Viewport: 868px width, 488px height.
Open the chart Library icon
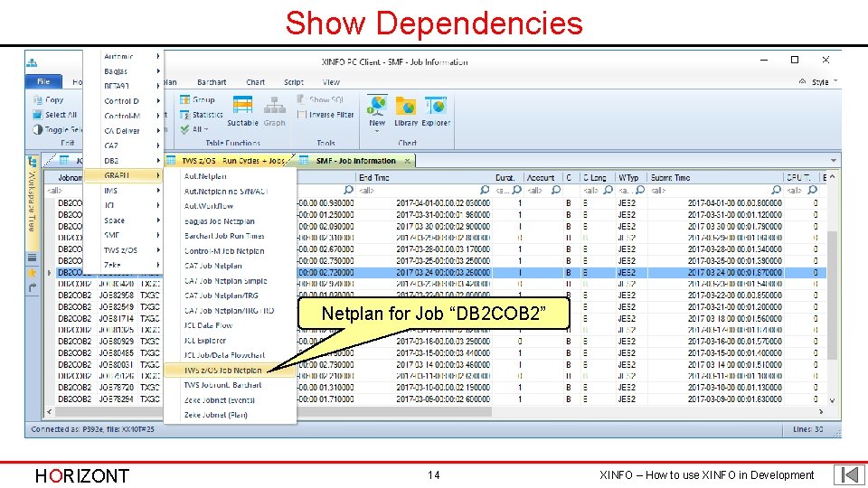(406, 106)
